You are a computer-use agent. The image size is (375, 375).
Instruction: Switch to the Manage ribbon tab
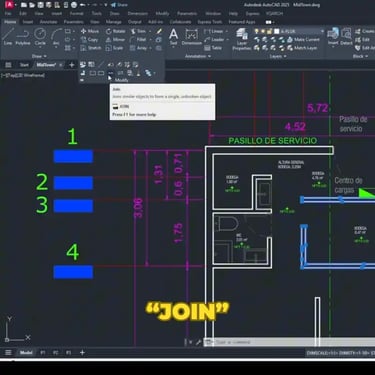pyautogui.click(x=113, y=22)
